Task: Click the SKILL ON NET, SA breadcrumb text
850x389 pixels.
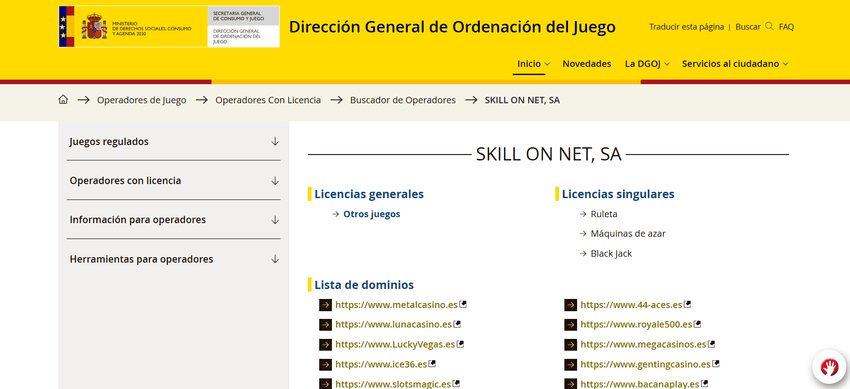Action: click(x=522, y=100)
